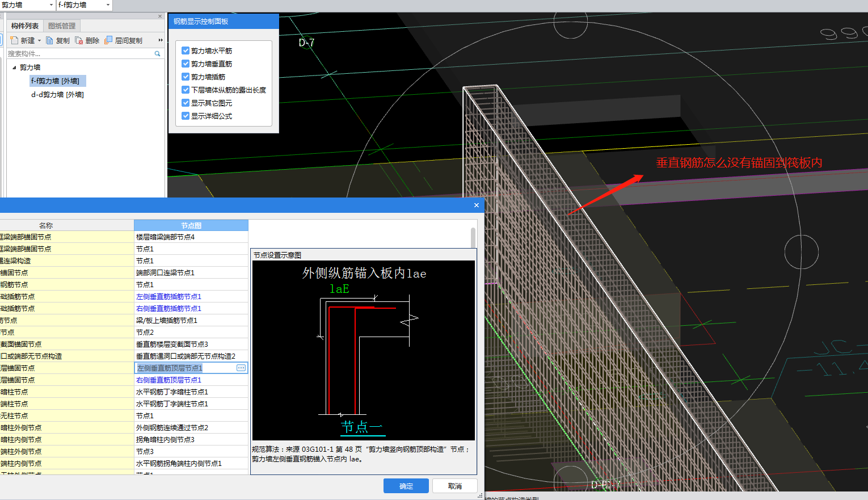Click the 节点图 column header
Image resolution: width=868 pixels, height=500 pixels.
coord(191,225)
